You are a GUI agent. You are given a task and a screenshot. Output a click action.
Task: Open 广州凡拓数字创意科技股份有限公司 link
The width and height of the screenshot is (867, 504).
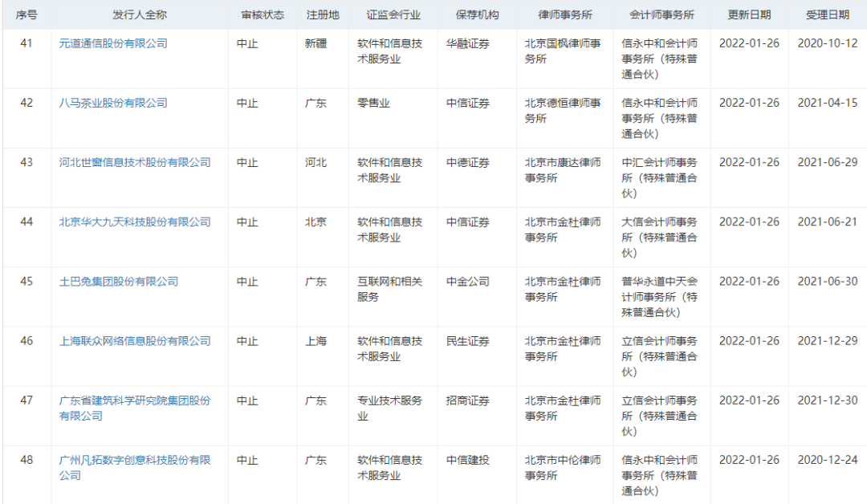pyautogui.click(x=135, y=468)
